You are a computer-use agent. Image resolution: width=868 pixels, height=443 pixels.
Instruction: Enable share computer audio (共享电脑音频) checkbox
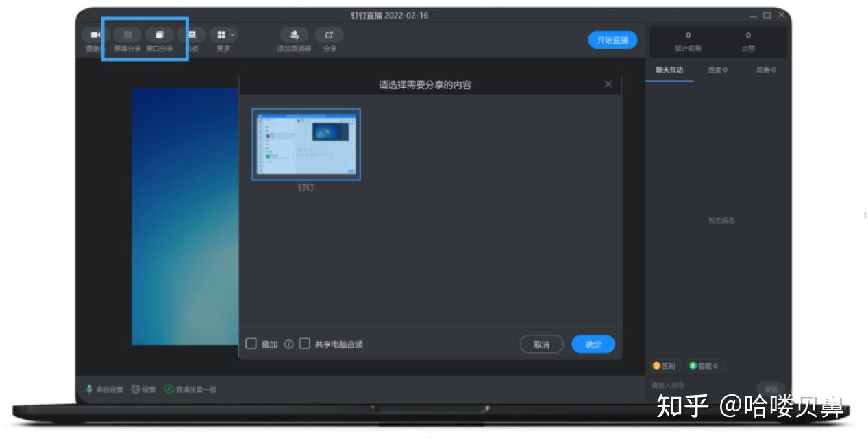(x=305, y=344)
